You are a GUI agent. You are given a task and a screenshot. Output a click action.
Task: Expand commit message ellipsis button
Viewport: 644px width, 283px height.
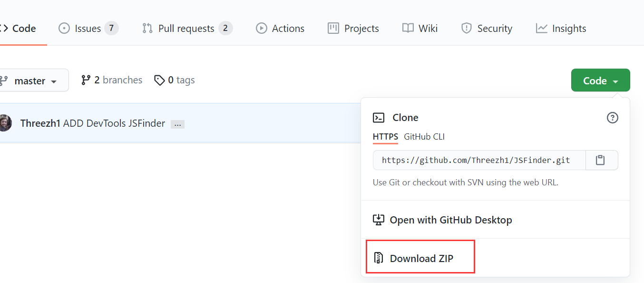pos(178,124)
